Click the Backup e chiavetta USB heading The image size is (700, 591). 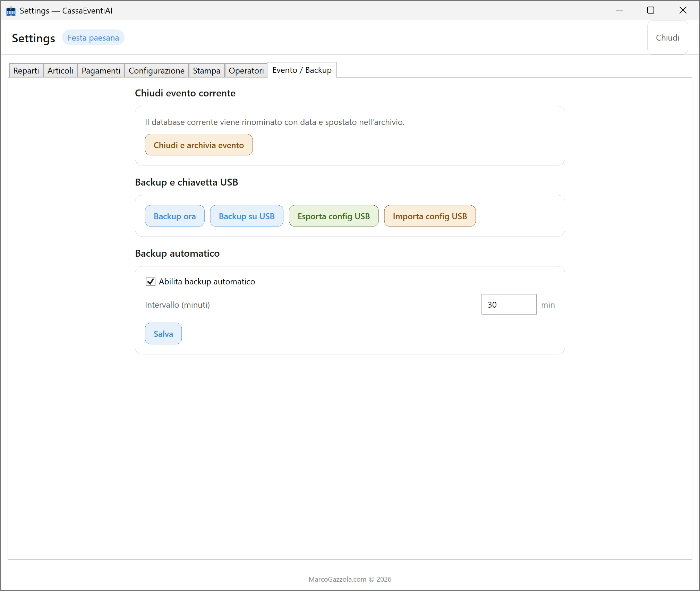pos(187,182)
